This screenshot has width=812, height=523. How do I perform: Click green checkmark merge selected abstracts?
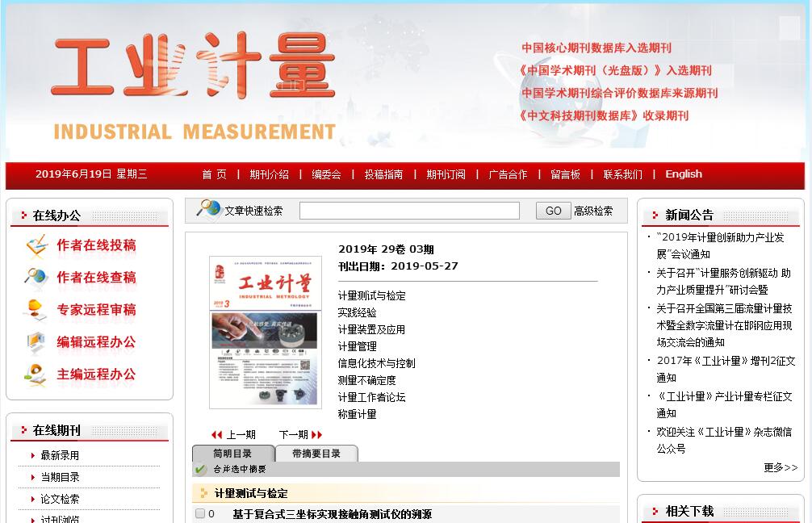(x=200, y=470)
